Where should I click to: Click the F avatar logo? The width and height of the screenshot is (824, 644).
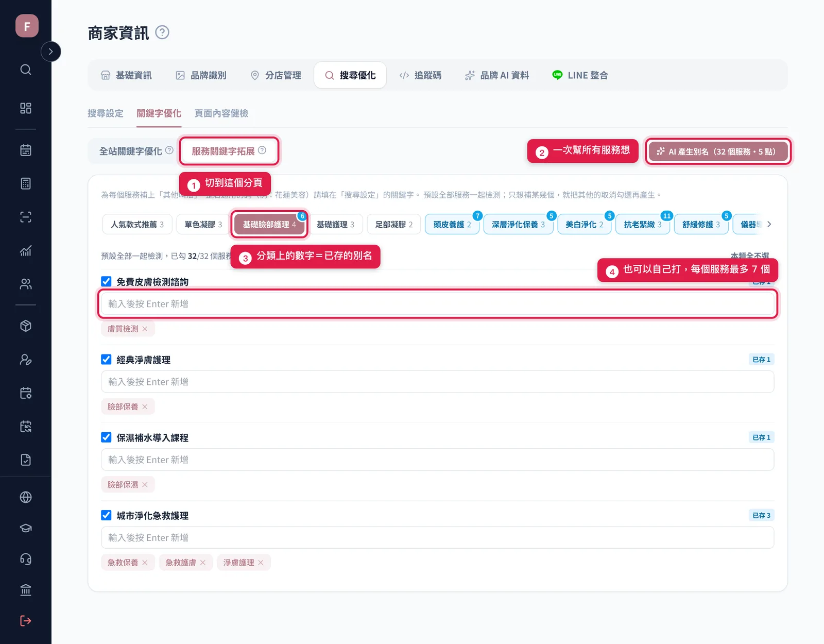point(27,26)
